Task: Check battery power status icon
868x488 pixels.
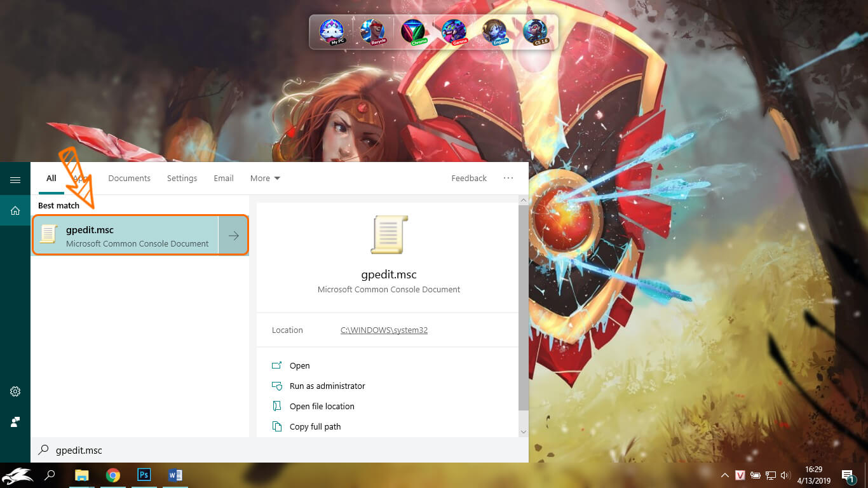Action: tap(756, 475)
